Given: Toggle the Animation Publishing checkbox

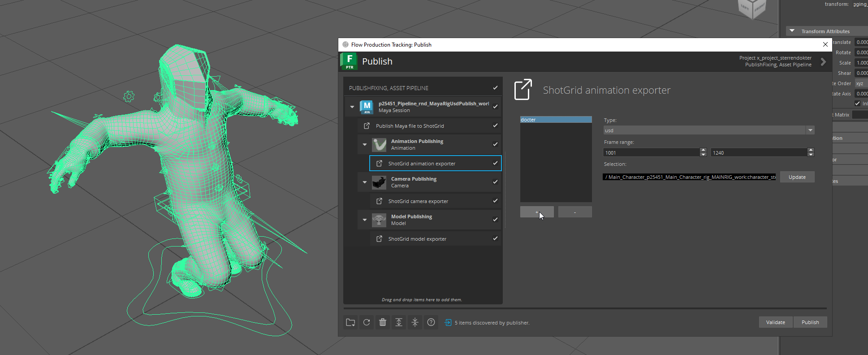Looking at the screenshot, I should point(495,144).
